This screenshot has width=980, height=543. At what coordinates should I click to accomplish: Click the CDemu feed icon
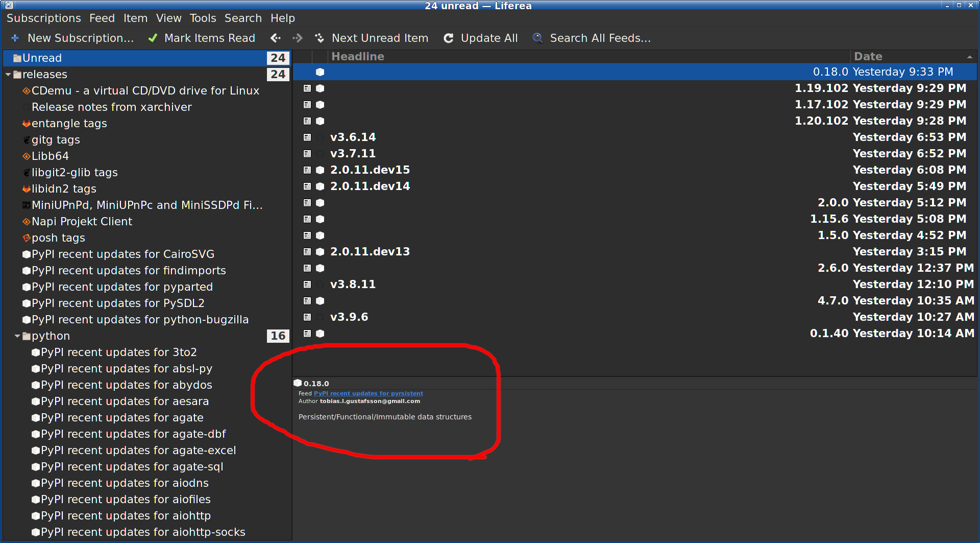[27, 91]
